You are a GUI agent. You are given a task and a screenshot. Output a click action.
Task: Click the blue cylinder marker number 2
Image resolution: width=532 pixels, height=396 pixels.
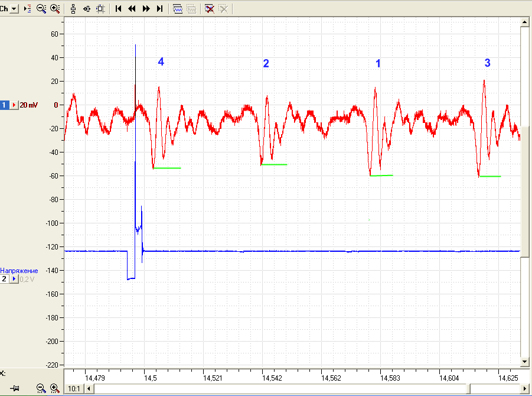(x=266, y=63)
